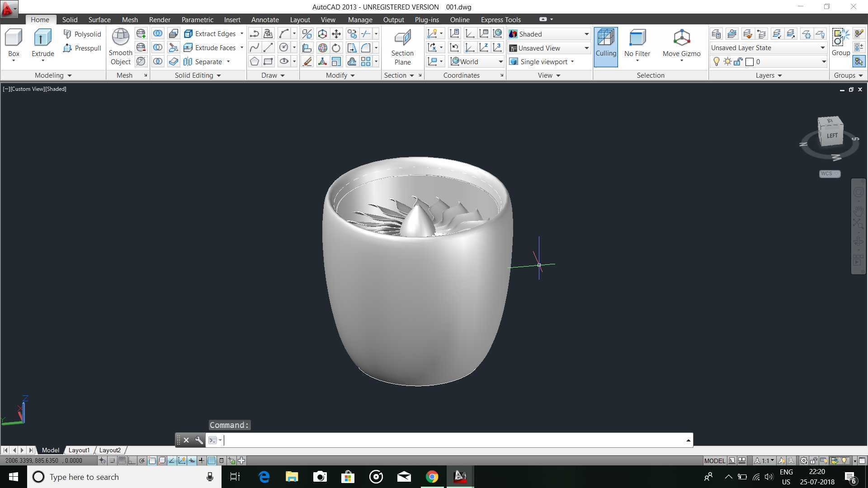The image size is (868, 488).
Task: Expand the Modify panel
Action: pyautogui.click(x=340, y=75)
